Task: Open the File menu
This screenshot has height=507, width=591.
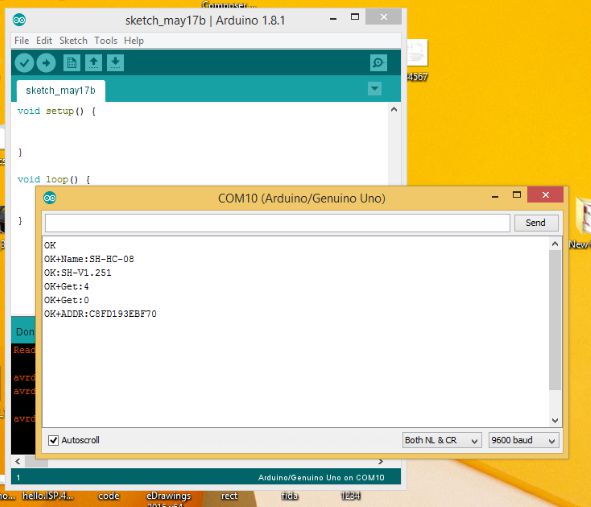Action: [21, 40]
